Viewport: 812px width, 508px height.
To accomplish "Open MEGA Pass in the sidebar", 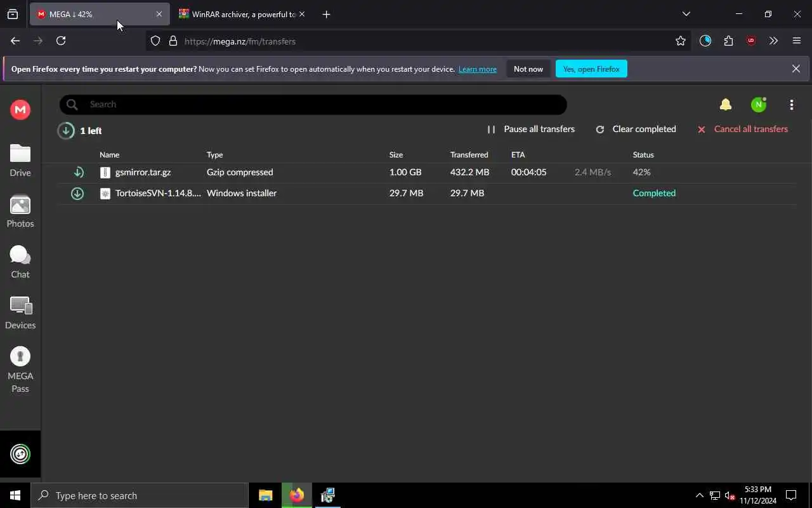I will click(20, 370).
